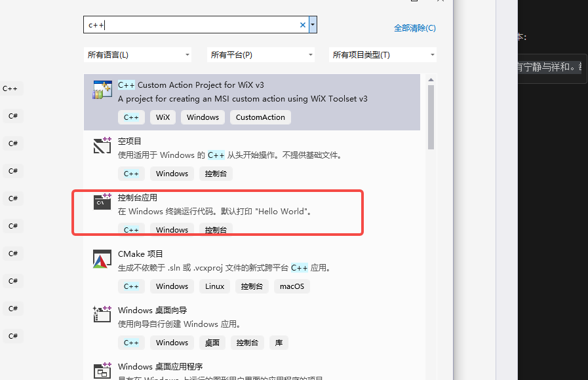Click the CustomAction tag

coord(260,117)
